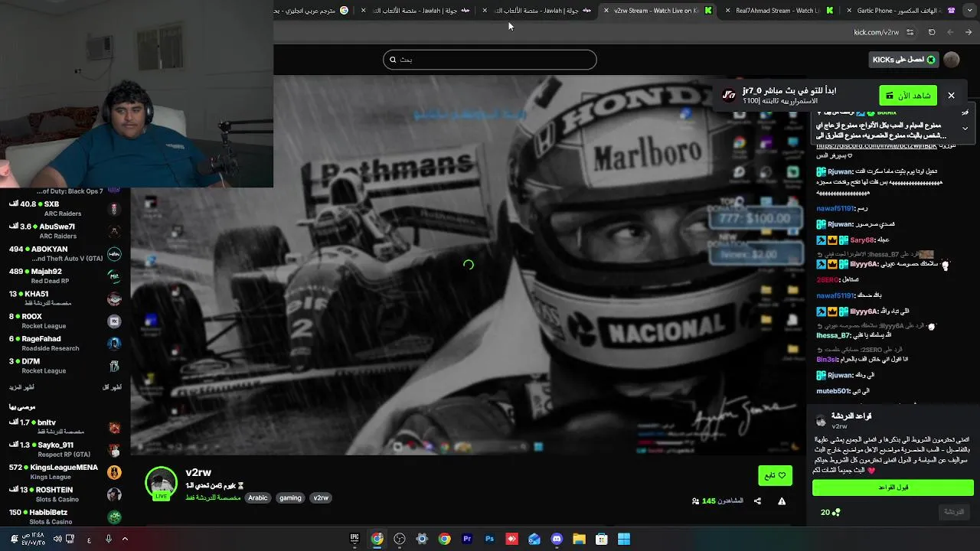The image size is (980, 551).
Task: Open the taskbar clock and date
Action: pyautogui.click(x=34, y=539)
